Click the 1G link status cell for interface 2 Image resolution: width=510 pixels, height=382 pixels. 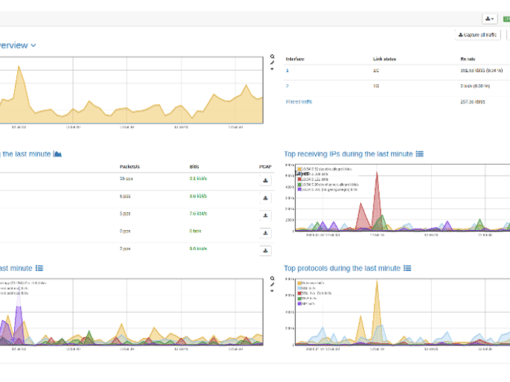coord(376,86)
